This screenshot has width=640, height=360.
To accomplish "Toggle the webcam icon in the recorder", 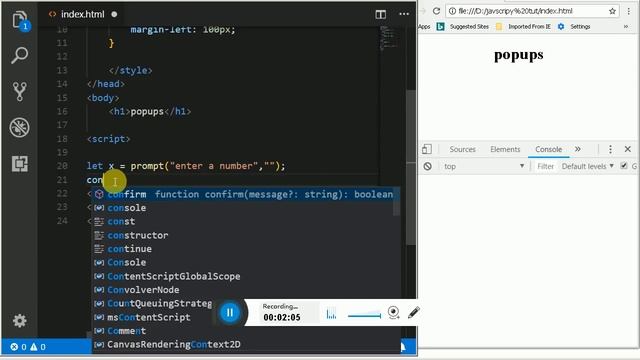I will (x=393, y=313).
